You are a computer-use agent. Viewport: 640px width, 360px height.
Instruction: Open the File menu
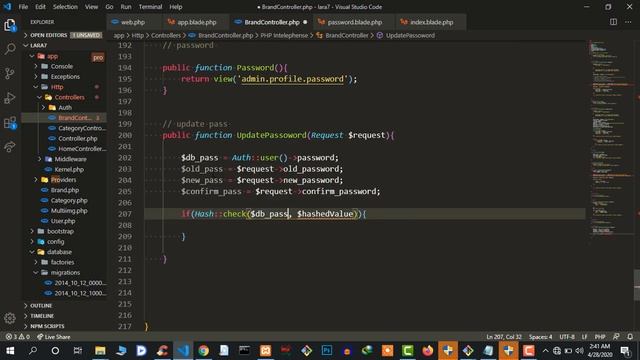pos(23,7)
